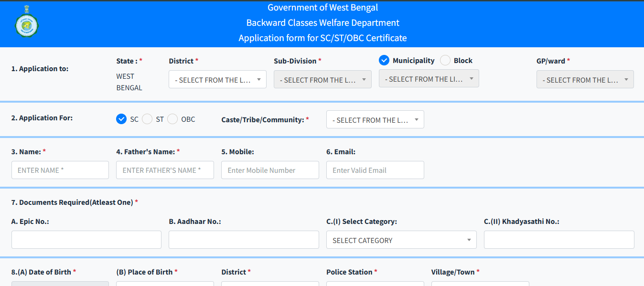
Task: Click the Enter Name input field
Action: pyautogui.click(x=60, y=169)
